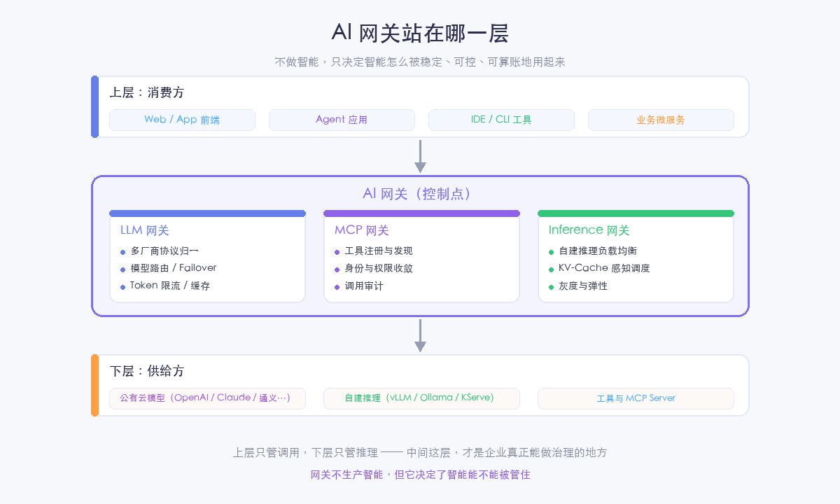This screenshot has height=504, width=840.
Task: Click the 上层只管调用，下层只管推理 footer line
Action: 420,453
